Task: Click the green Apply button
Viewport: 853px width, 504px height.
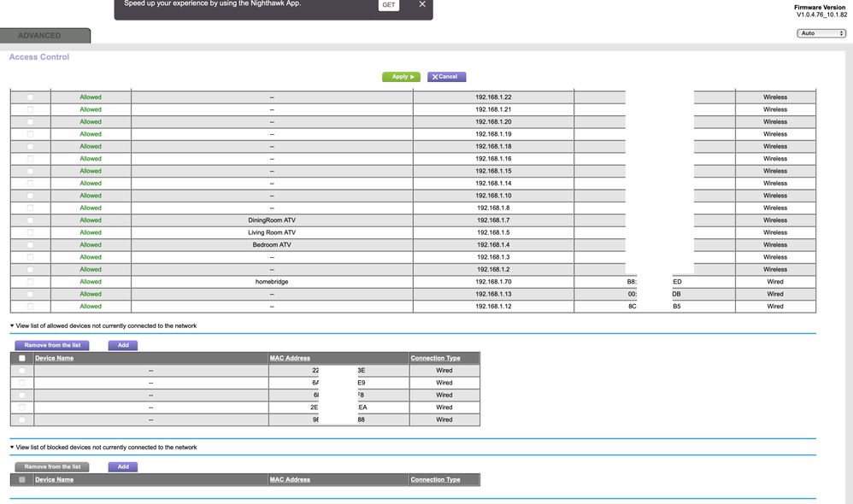Action: tap(401, 77)
